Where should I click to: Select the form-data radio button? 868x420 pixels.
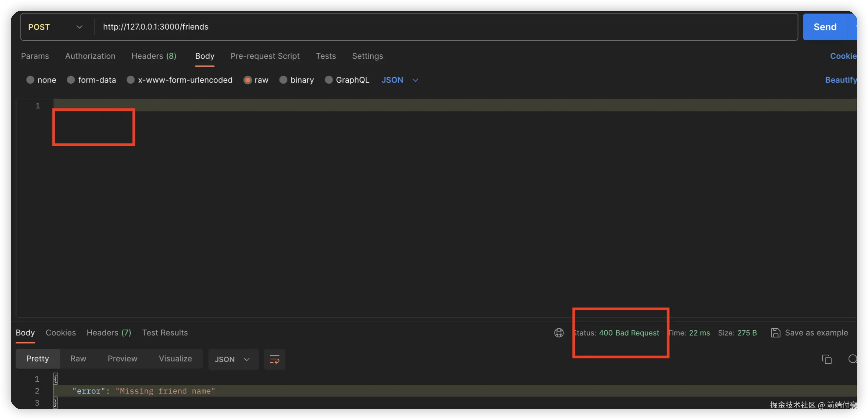point(71,80)
